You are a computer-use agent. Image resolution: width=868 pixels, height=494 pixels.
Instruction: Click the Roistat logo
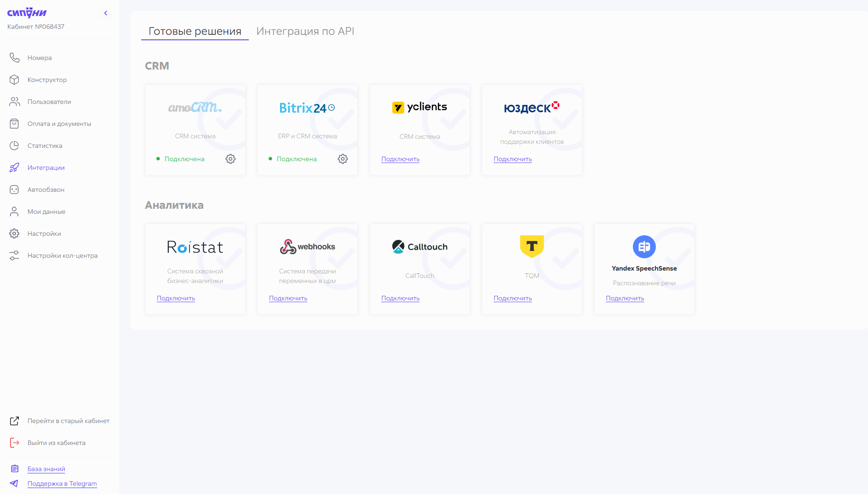(x=195, y=247)
